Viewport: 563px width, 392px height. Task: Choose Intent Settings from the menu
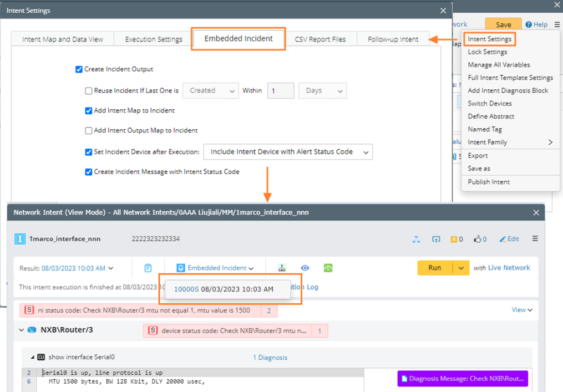coord(489,39)
